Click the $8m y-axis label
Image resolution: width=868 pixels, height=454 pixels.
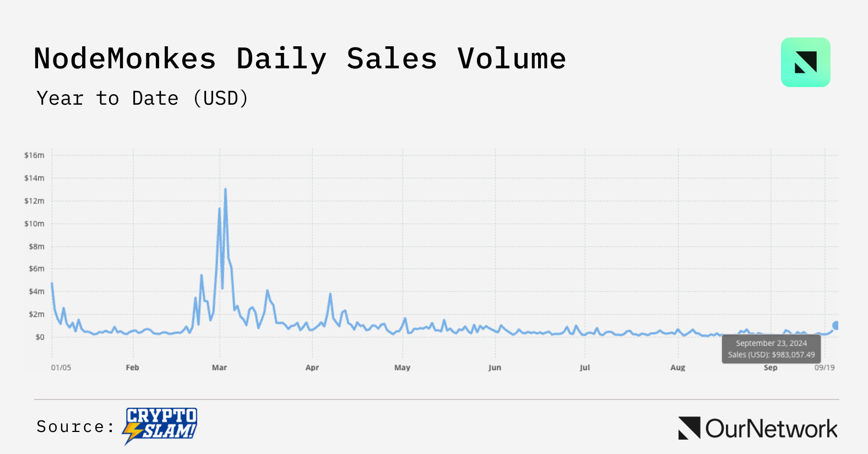36,246
